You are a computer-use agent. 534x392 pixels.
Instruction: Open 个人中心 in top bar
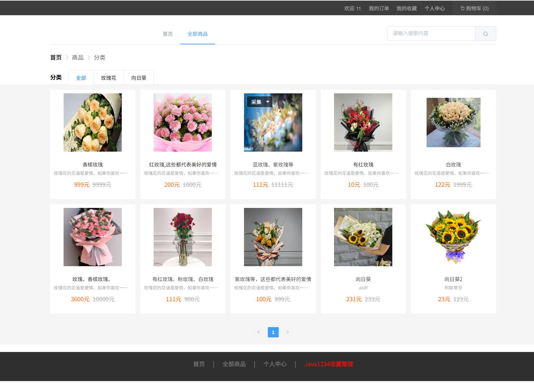pos(435,8)
